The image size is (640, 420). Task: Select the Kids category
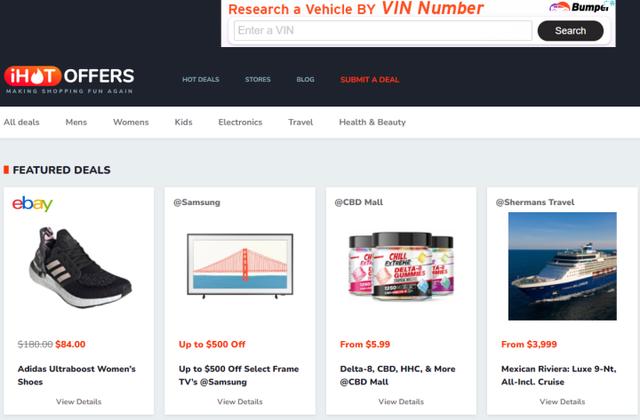[183, 122]
